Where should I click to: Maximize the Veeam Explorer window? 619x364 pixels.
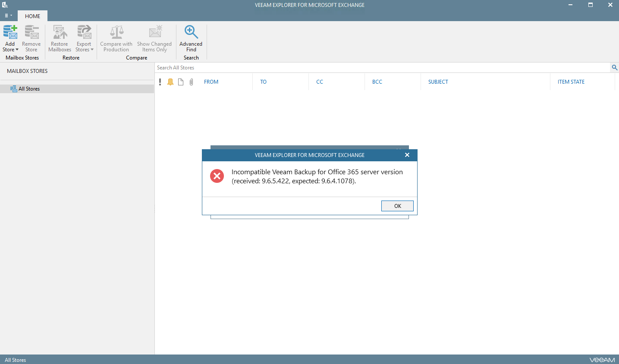click(590, 5)
